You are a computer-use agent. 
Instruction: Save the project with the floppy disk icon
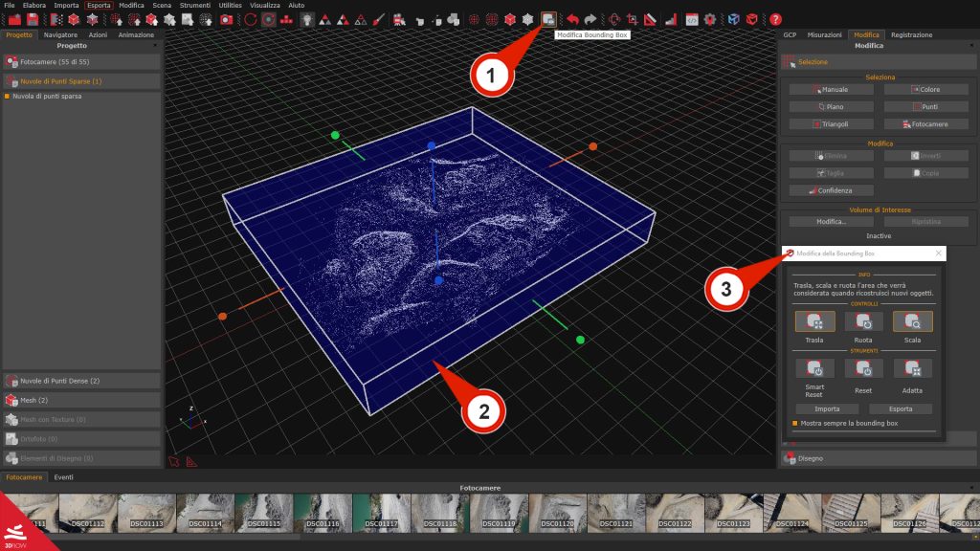pyautogui.click(x=33, y=20)
